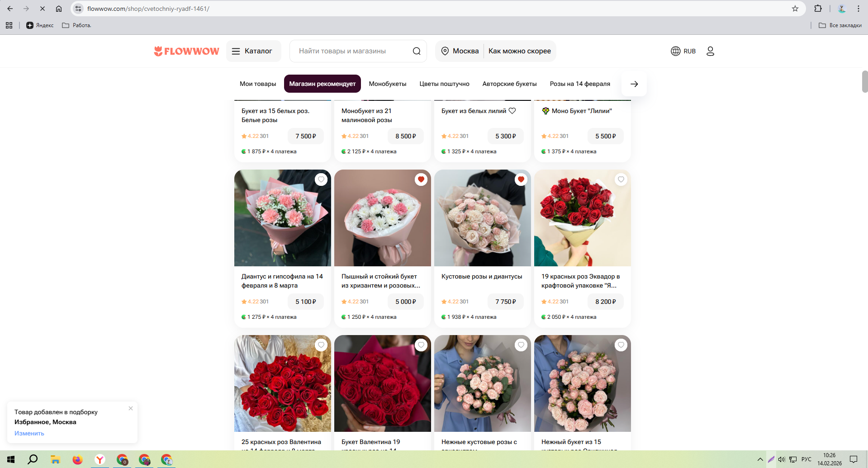Open the Chrome profile avatar
The image size is (868, 468).
(x=842, y=9)
